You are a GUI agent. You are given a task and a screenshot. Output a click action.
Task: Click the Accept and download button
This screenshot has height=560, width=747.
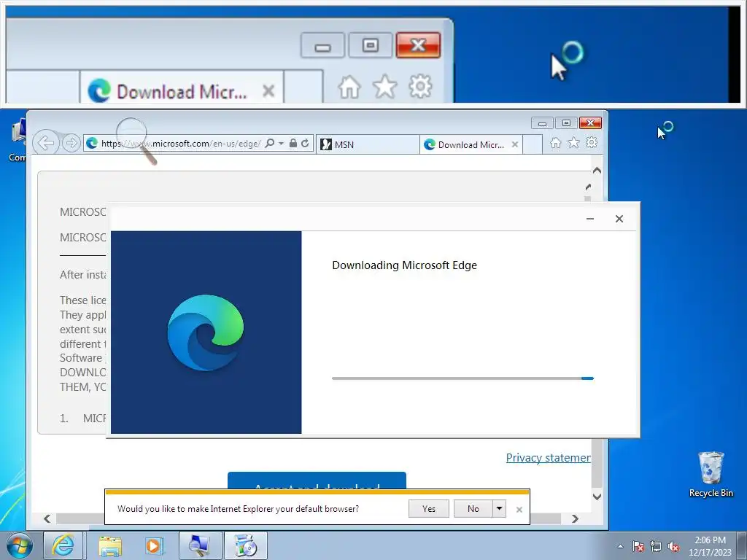pyautogui.click(x=317, y=481)
